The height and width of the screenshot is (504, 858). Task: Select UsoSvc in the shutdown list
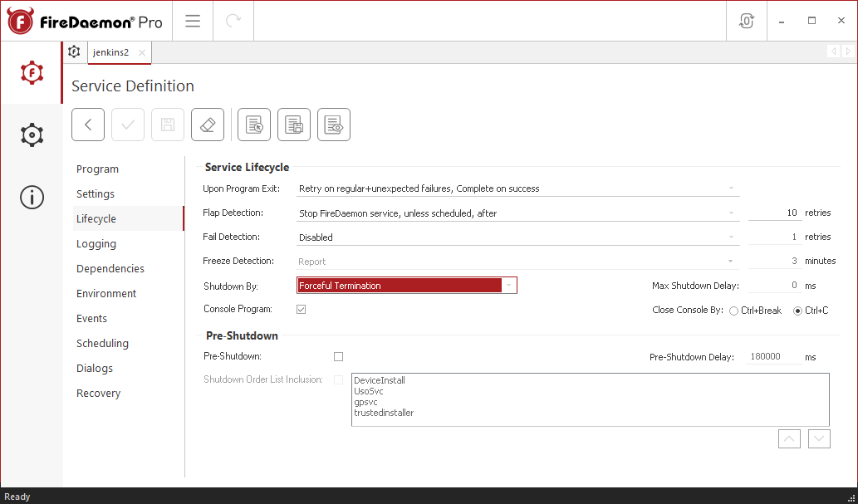tap(368, 391)
